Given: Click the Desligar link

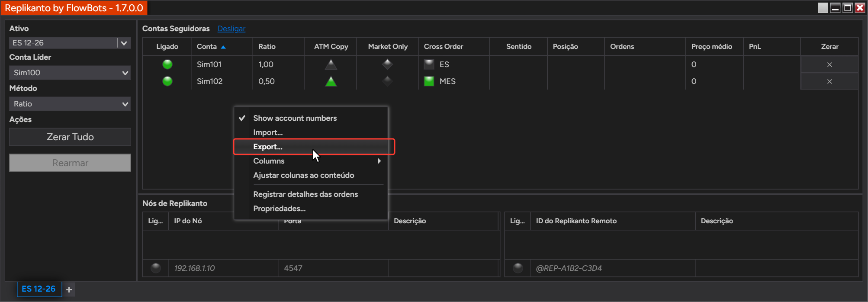Looking at the screenshot, I should pos(231,29).
